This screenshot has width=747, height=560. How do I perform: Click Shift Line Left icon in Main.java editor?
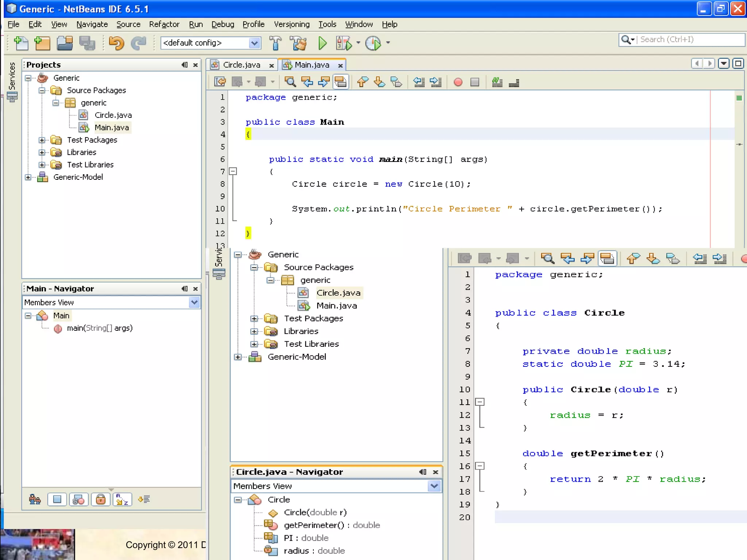(419, 82)
